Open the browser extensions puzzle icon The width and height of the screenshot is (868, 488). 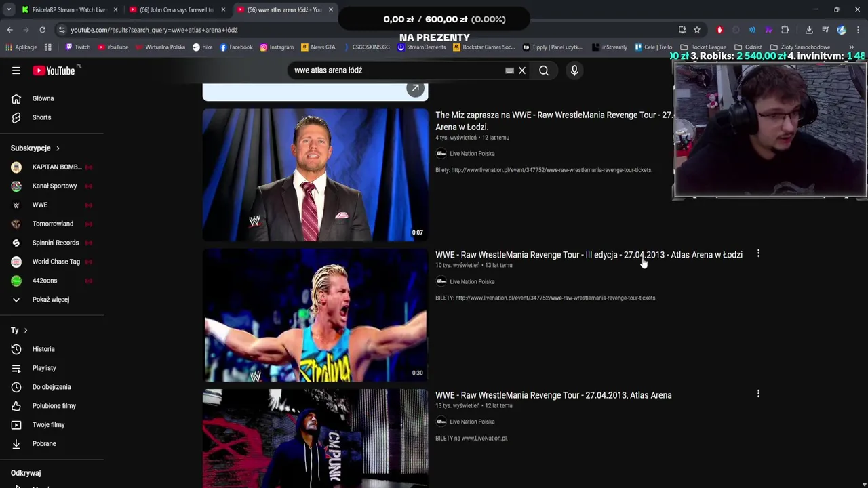[785, 30]
